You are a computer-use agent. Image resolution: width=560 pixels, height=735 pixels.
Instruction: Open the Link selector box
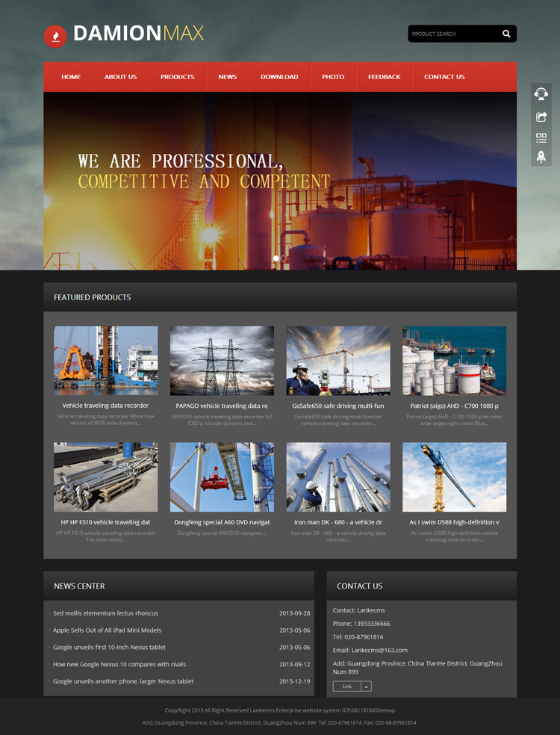[x=352, y=686]
